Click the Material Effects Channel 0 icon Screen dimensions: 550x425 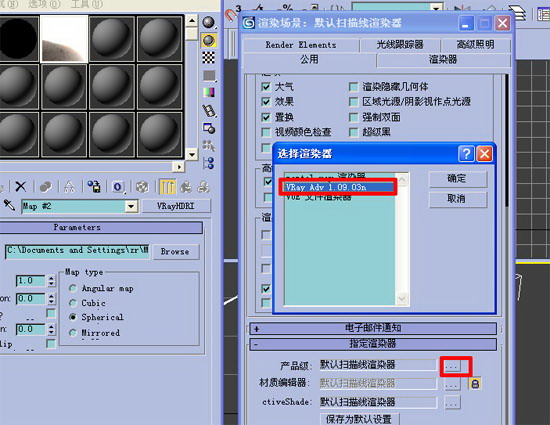(118, 187)
